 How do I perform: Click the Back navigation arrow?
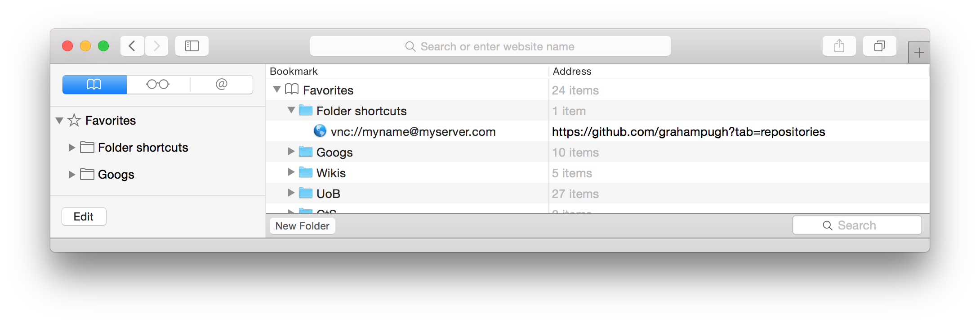tap(132, 46)
